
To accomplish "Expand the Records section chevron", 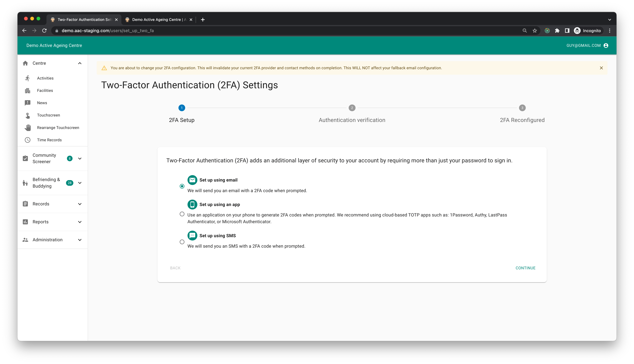I will tap(80, 204).
